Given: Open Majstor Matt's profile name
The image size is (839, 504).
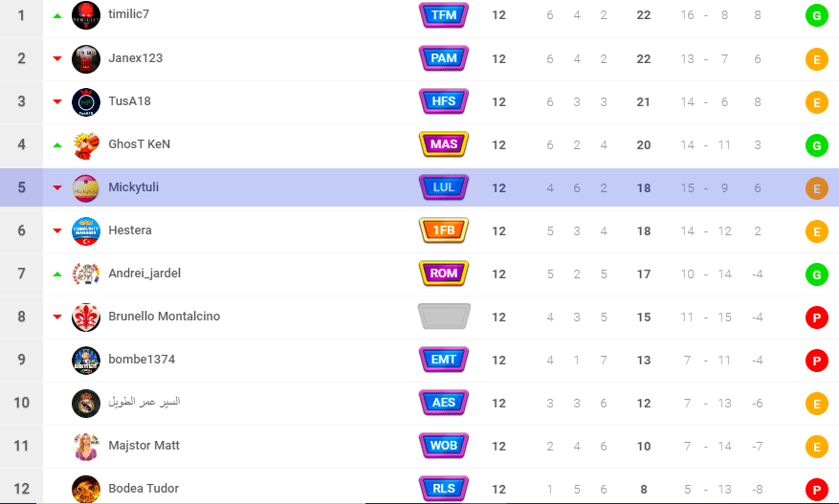Looking at the screenshot, I should click(x=144, y=445).
